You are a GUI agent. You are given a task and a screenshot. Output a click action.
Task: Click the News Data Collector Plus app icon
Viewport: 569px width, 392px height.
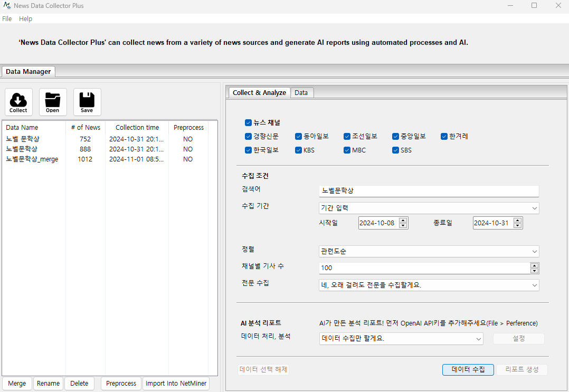[6, 5]
